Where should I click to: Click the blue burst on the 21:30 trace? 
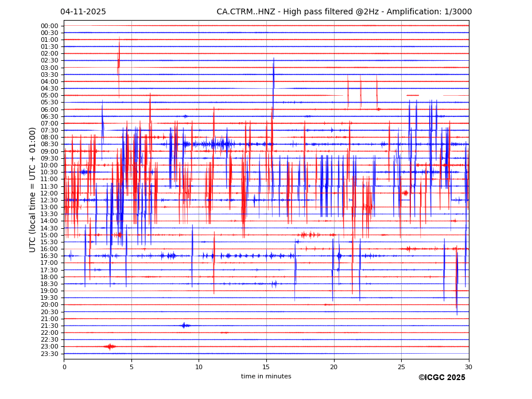click(184, 325)
